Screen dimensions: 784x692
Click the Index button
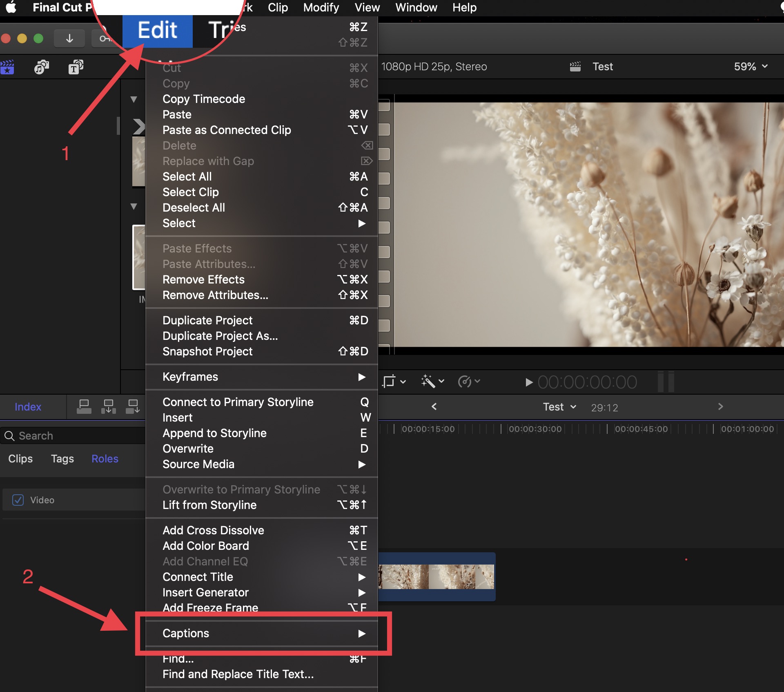click(x=28, y=407)
